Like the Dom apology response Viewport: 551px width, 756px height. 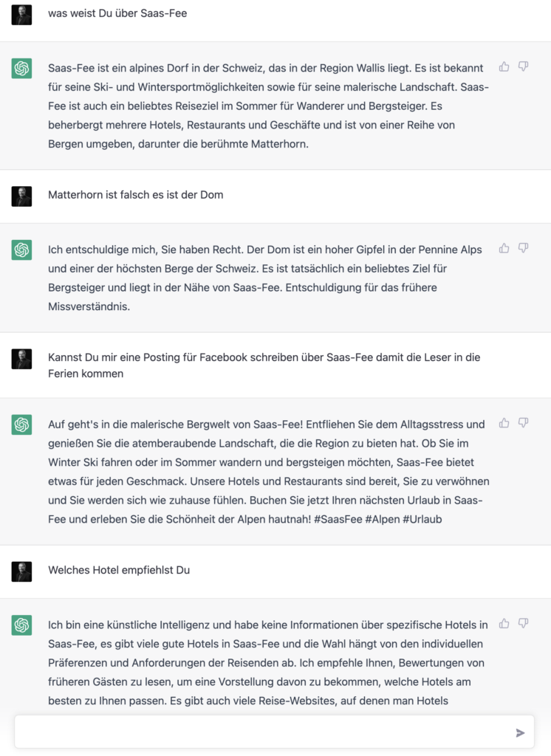click(504, 248)
